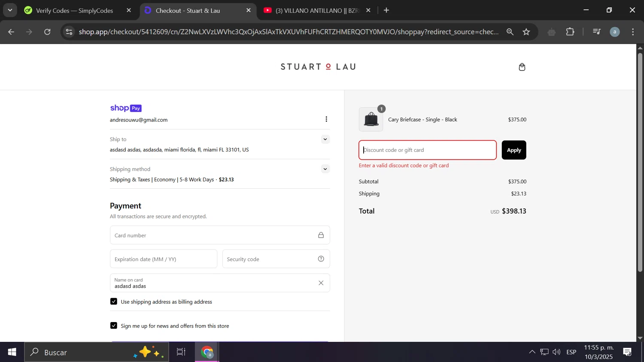Screen dimensions: 644x362
Task: Open the Extensions puzzle icon
Action: pos(570,32)
